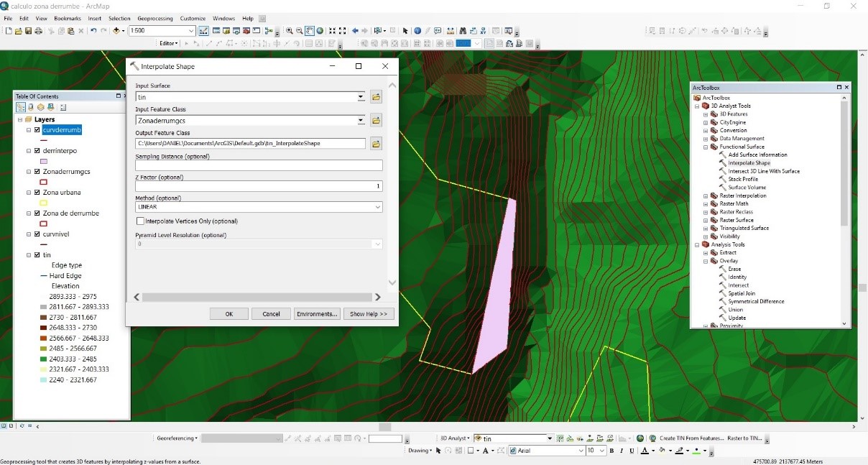Browse for Output Feature Class location
Viewport: 868px width, 465px height.
[x=376, y=144]
